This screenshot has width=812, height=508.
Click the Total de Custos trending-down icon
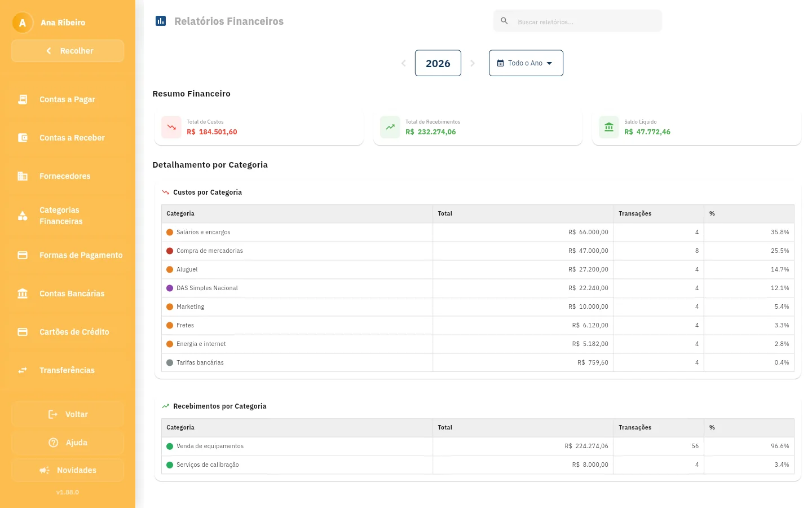[171, 127]
